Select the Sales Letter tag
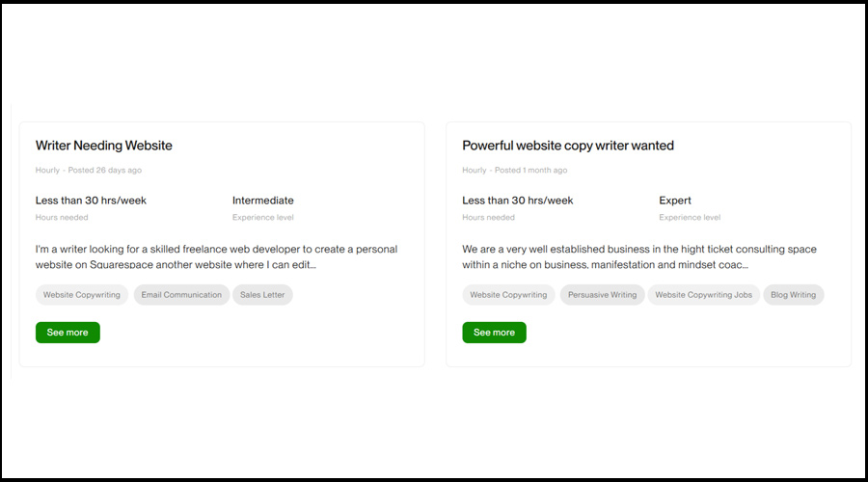 coord(262,295)
